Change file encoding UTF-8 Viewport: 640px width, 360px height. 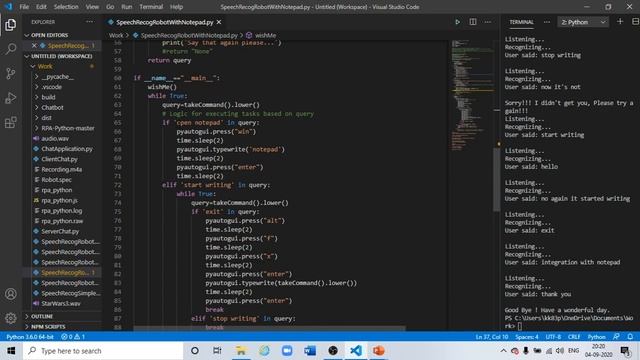point(553,337)
